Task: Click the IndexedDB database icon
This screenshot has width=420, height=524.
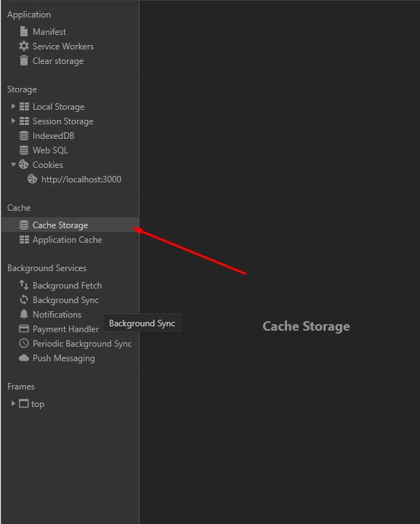Action: pyautogui.click(x=24, y=136)
